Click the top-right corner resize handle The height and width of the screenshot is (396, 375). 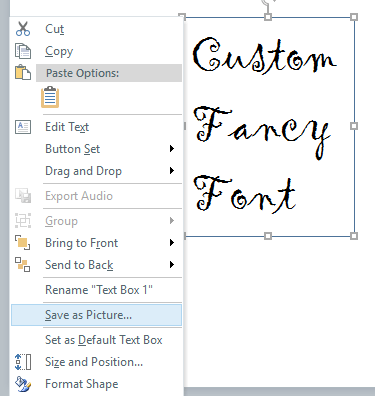tap(354, 17)
